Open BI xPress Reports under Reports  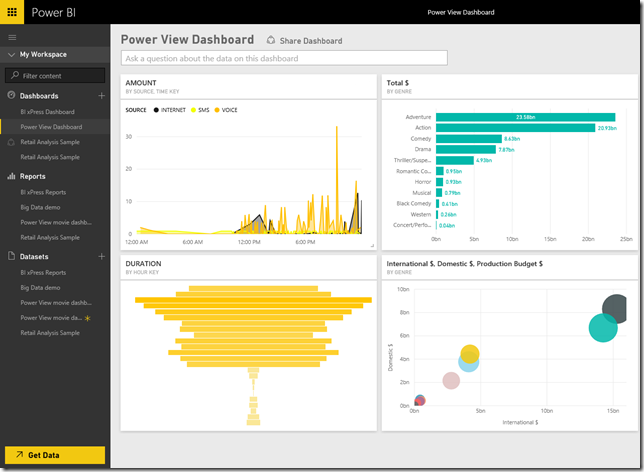coord(43,192)
